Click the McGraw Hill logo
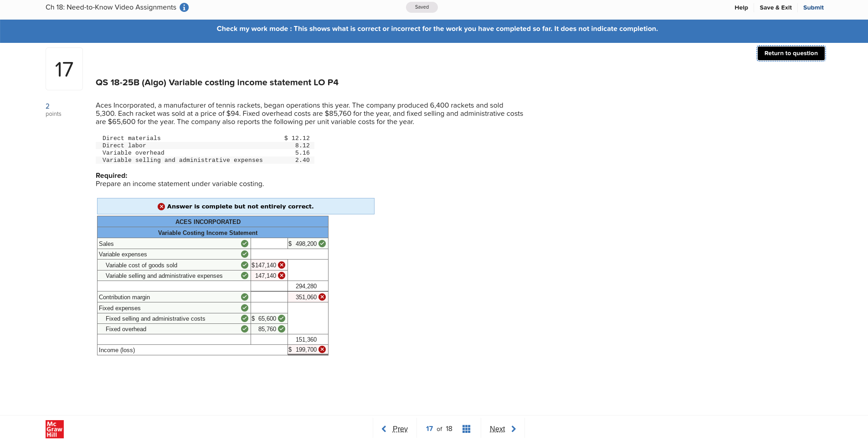868x442 pixels. [x=55, y=429]
